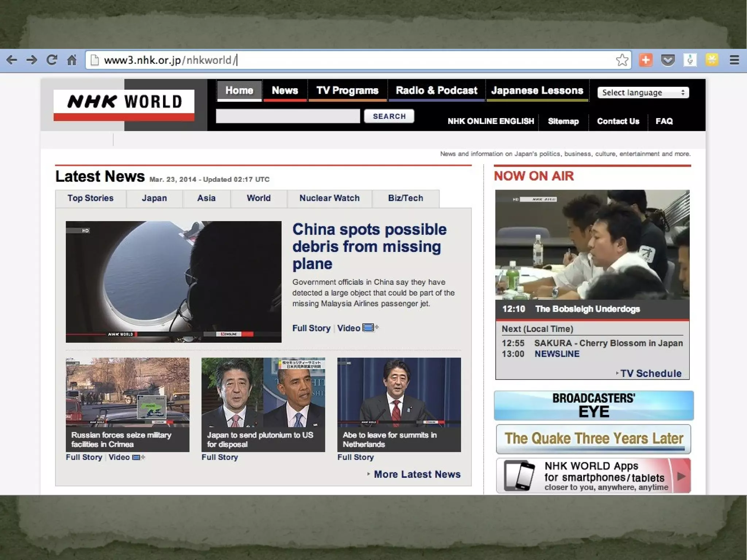Click the browser back arrow
The height and width of the screenshot is (560, 747).
(12, 60)
